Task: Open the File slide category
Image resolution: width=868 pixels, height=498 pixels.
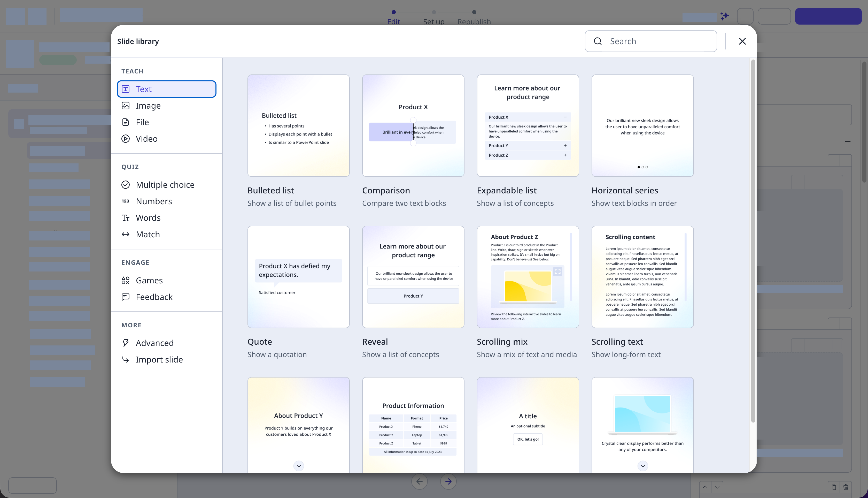Action: [x=166, y=122]
